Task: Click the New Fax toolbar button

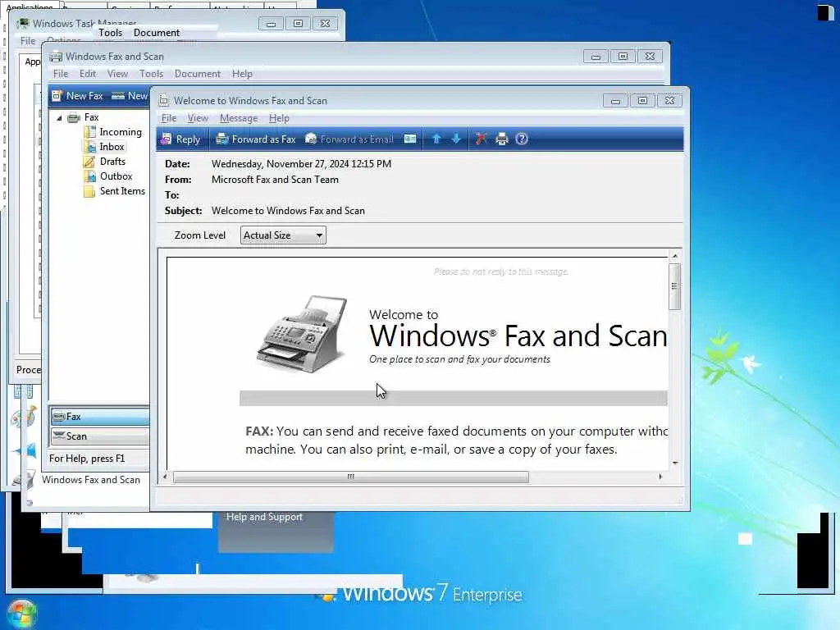Action: [x=77, y=96]
